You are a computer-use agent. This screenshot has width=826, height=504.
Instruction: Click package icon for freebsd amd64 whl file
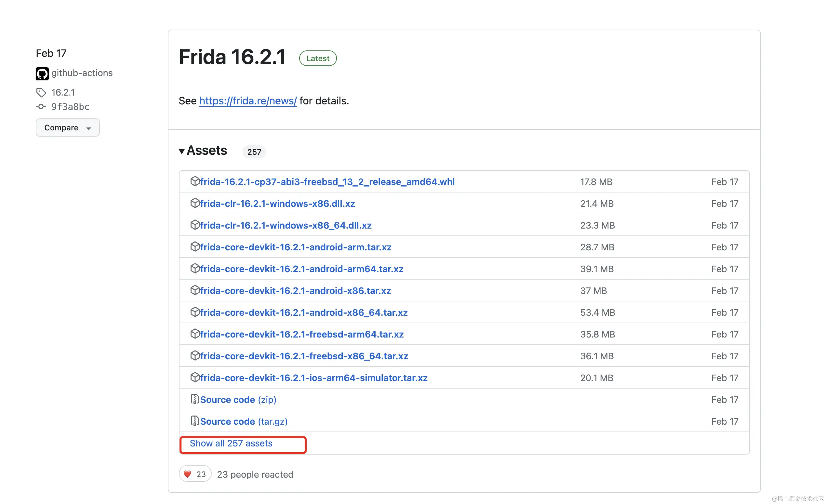195,181
